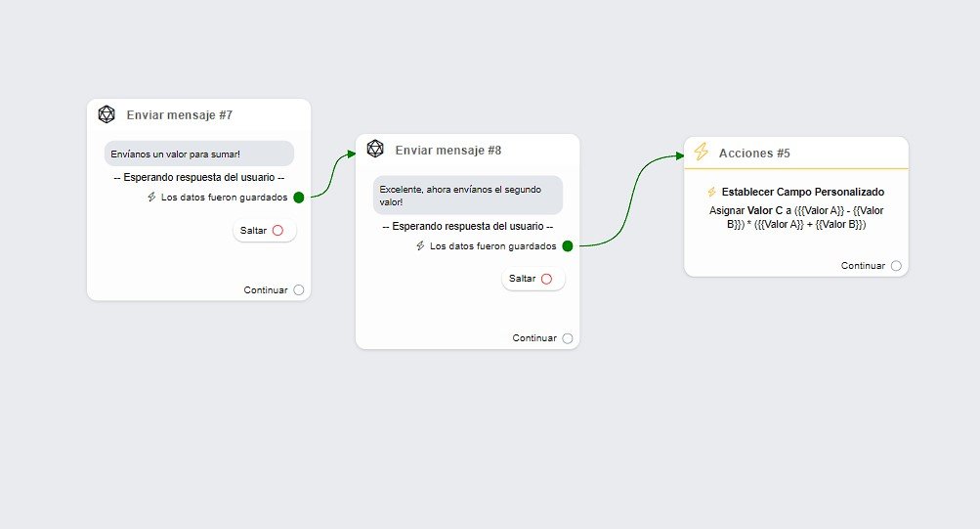Click lightning icon beside data-saved label in message #8

click(420, 245)
